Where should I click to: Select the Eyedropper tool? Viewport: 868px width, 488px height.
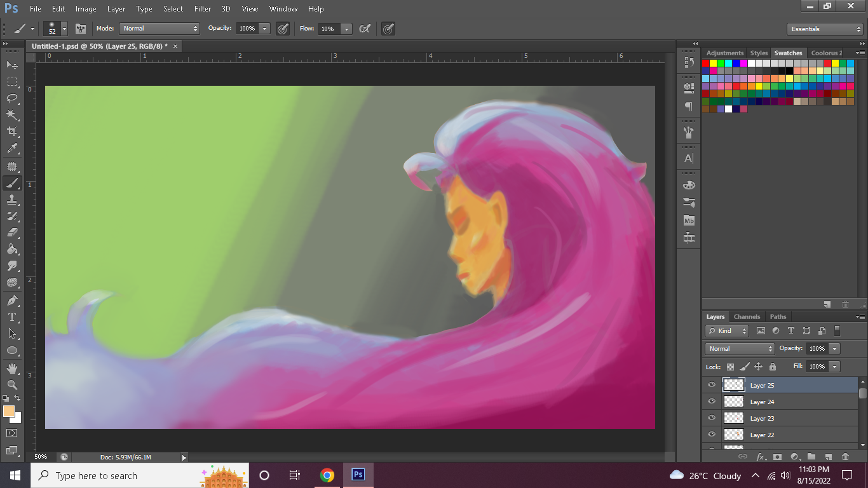point(12,149)
